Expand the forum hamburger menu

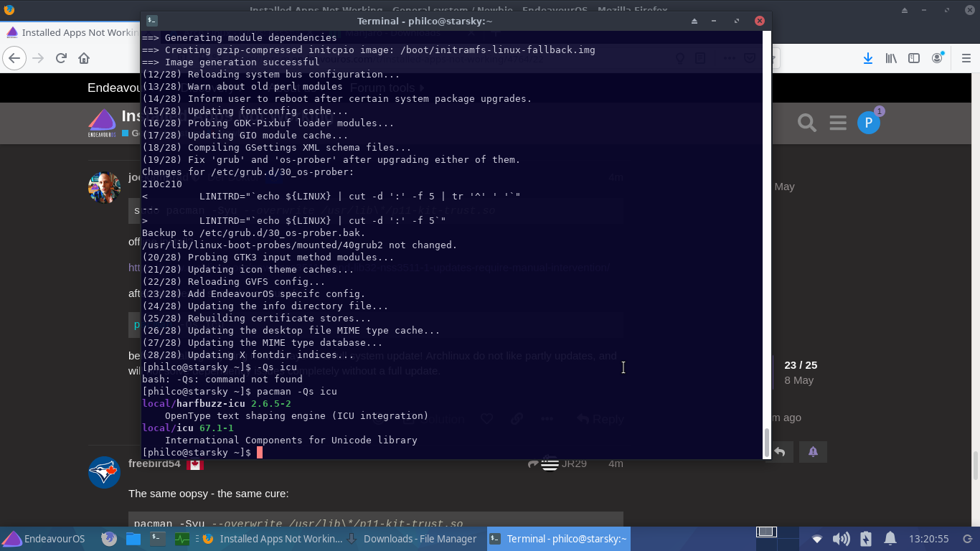tap(838, 123)
